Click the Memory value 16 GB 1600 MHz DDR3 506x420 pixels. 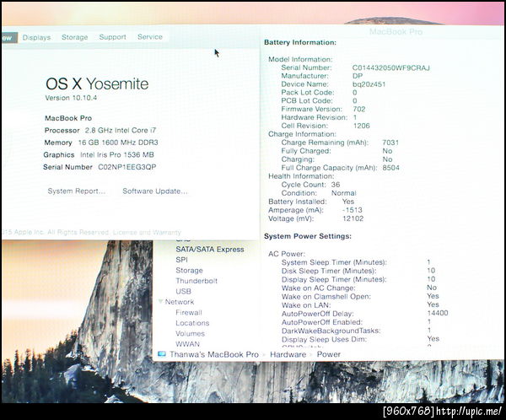[118, 143]
